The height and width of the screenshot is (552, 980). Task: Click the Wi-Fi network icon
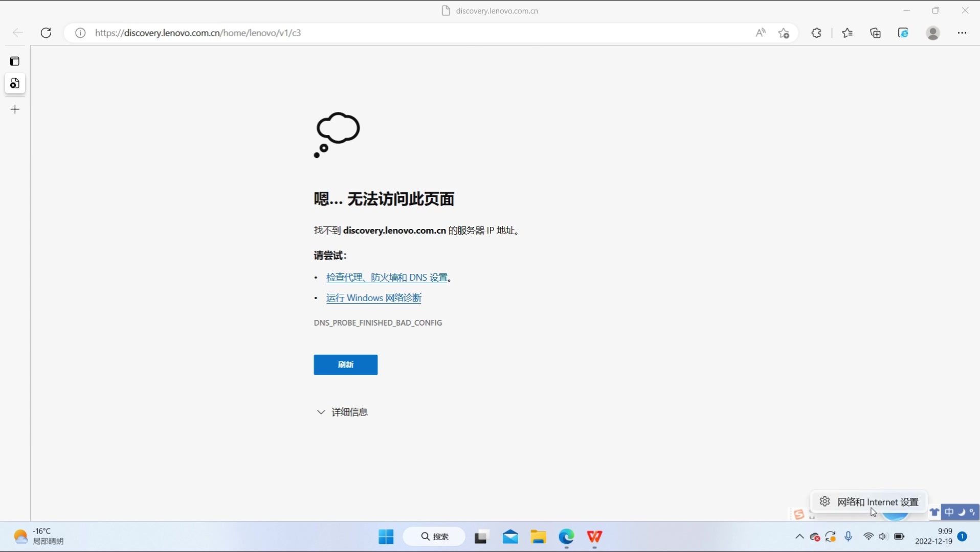[x=867, y=537]
